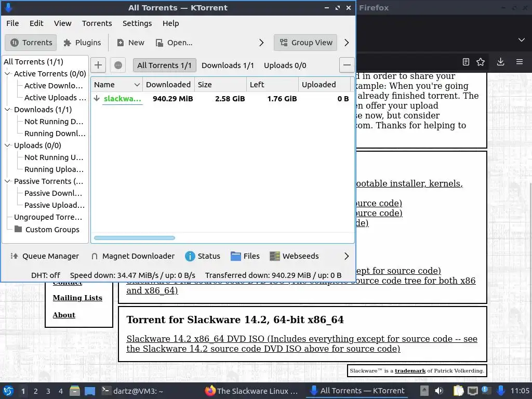The image size is (532, 399).
Task: Switch to the Uploads 0/0 tab
Action: (285, 65)
